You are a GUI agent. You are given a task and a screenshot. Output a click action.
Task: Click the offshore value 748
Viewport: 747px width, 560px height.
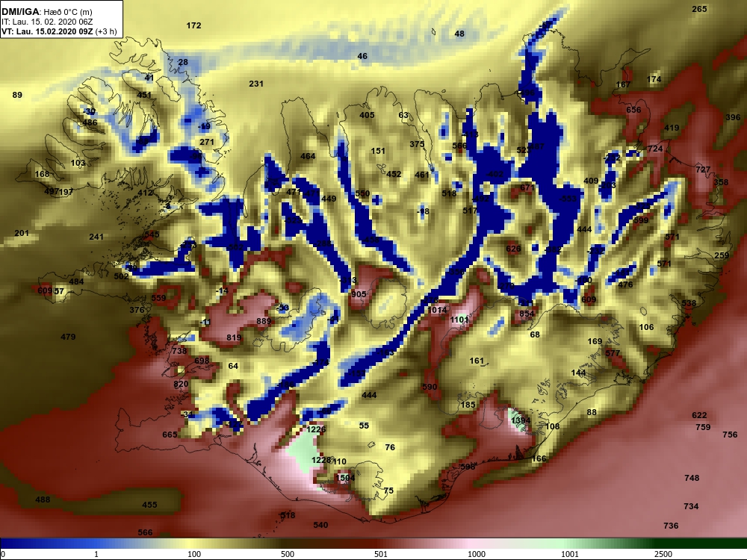(x=692, y=478)
